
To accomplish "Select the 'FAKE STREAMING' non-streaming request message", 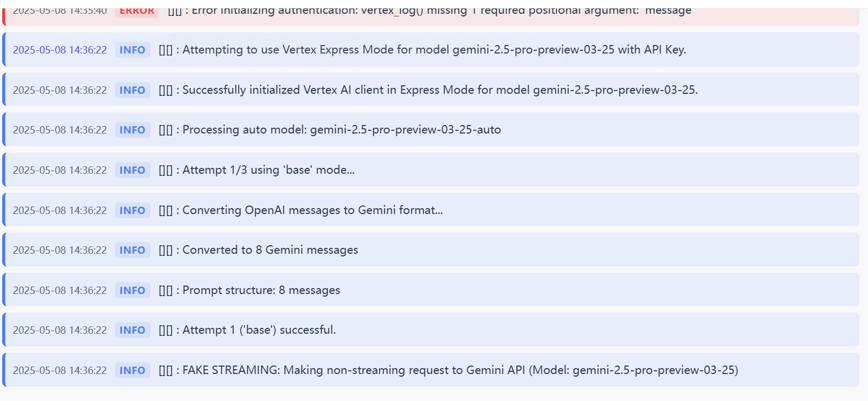I will [448, 370].
